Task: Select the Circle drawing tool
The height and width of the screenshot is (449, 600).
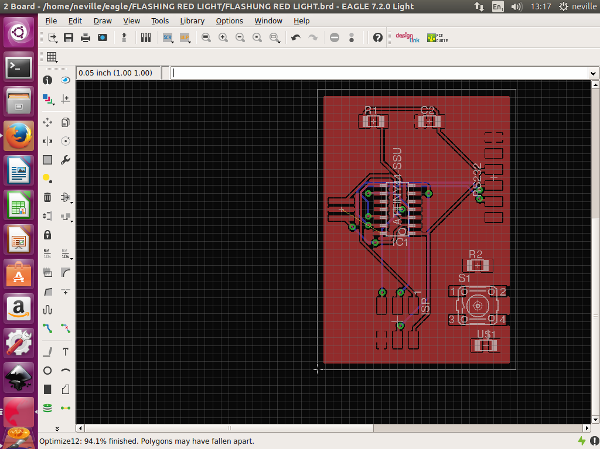Action: [48, 370]
